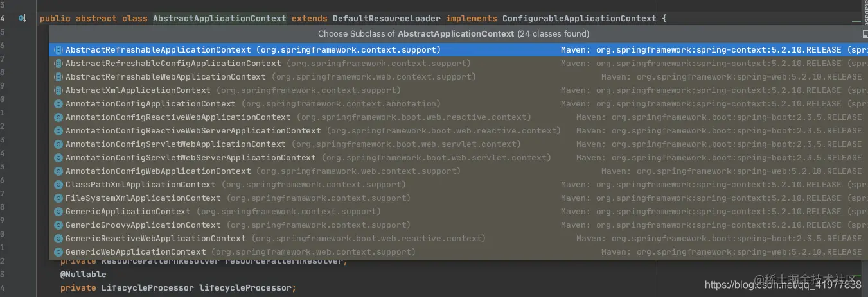Viewport: 868px width, 297px height.
Task: Click the class icon of GenericWebApplicationContext
Action: point(58,251)
